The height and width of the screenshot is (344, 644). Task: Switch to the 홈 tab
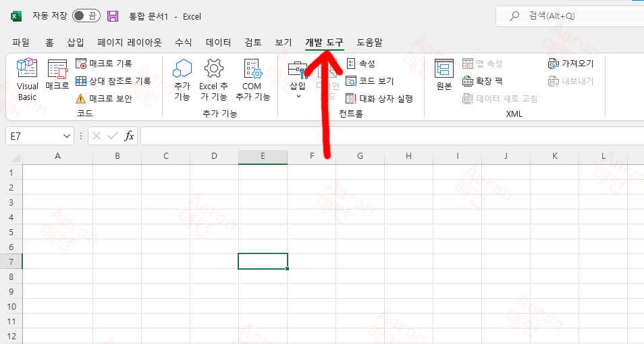(x=49, y=43)
